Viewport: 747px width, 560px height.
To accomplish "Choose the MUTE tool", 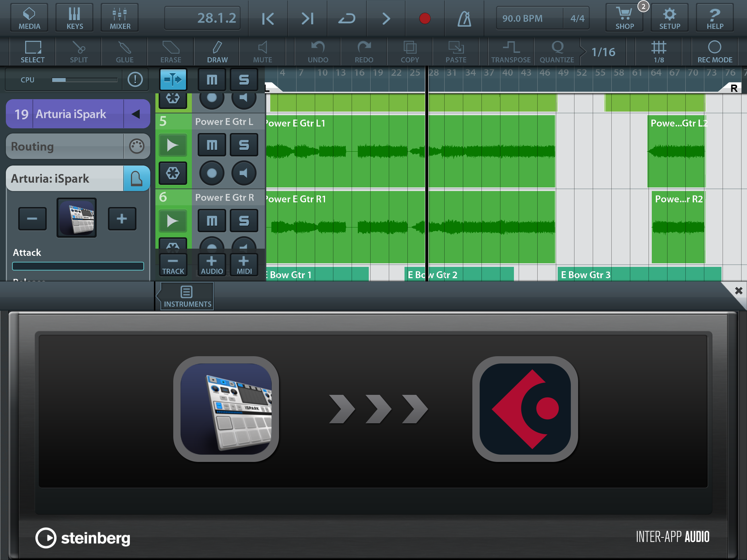I will [x=263, y=52].
